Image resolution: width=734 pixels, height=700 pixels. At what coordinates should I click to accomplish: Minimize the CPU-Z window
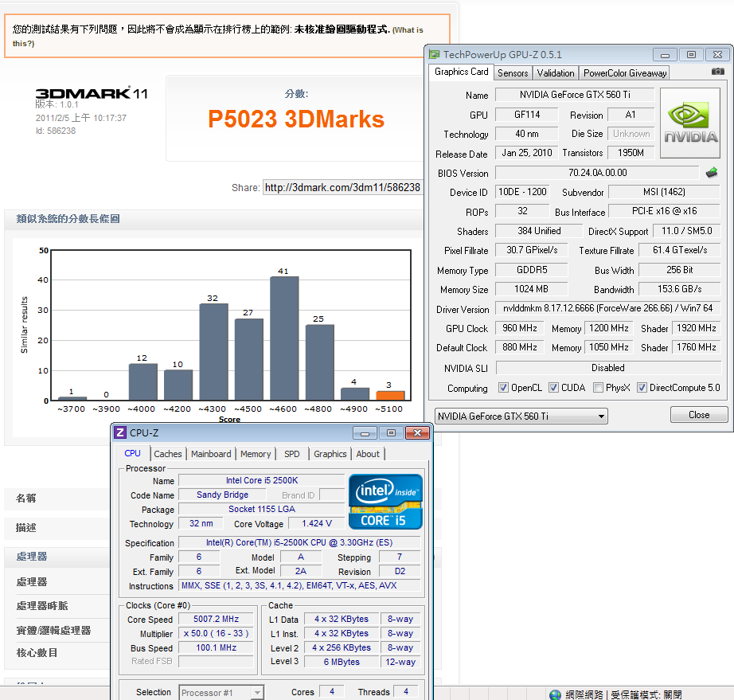pos(365,433)
